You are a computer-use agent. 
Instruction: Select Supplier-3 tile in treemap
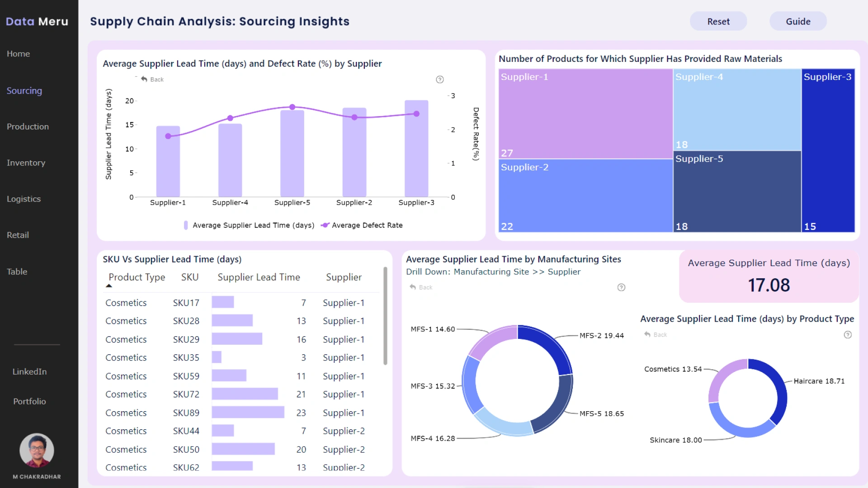pyautogui.click(x=828, y=150)
